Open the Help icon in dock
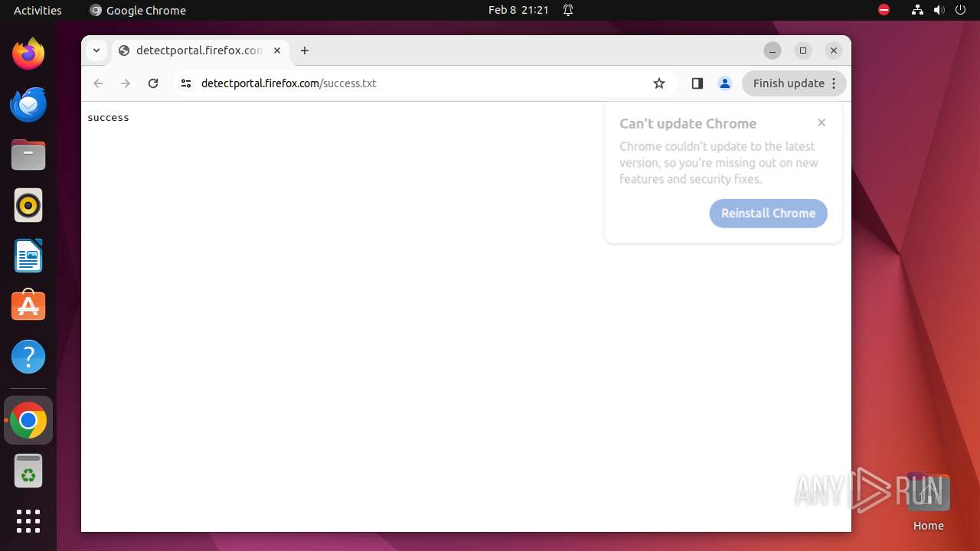The width and height of the screenshot is (980, 551). click(28, 357)
